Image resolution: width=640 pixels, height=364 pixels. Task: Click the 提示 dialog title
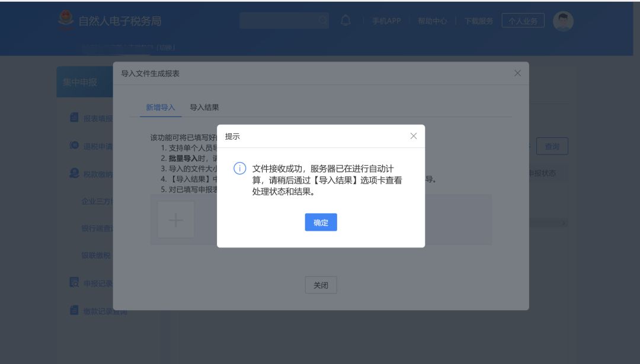(232, 137)
